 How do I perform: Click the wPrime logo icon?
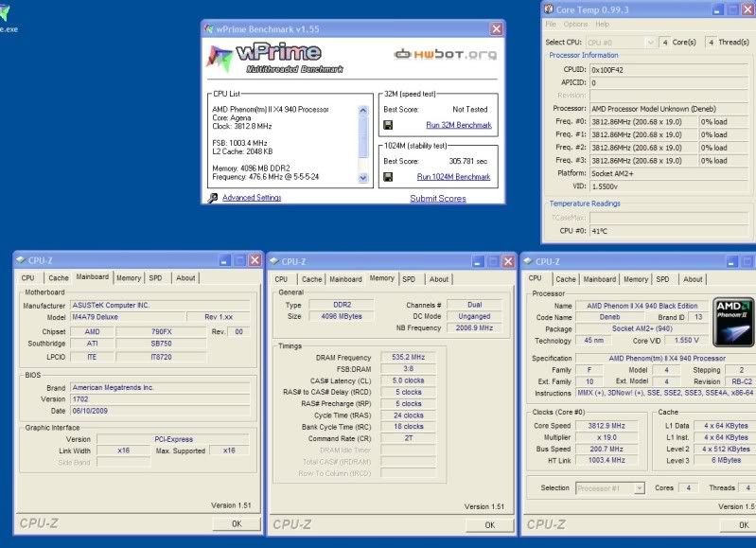(220, 58)
